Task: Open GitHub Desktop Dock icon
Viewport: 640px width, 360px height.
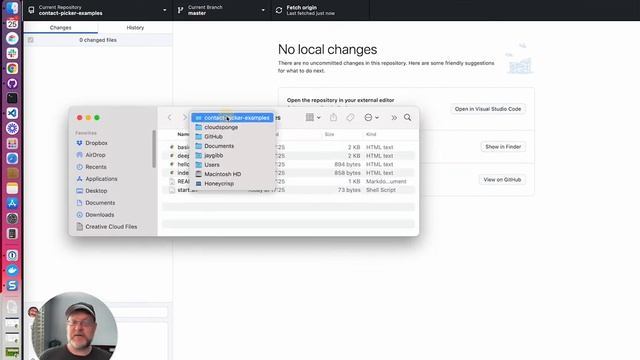Action: click(x=12, y=83)
